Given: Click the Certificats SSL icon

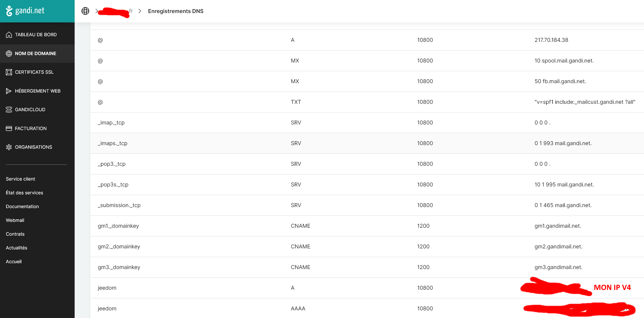Looking at the screenshot, I should point(9,72).
